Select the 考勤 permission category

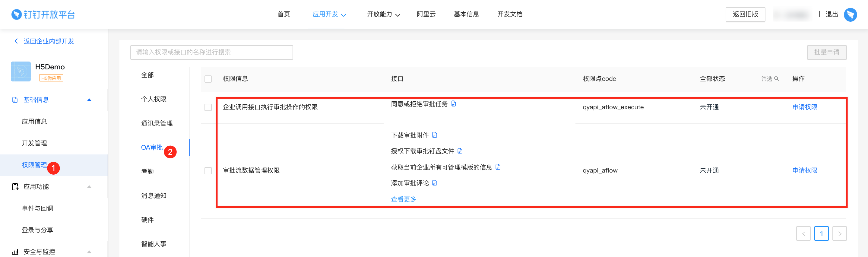pos(147,171)
